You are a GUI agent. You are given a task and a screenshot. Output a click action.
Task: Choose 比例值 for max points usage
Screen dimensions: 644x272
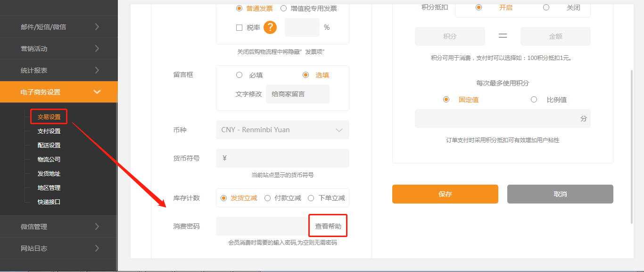[x=534, y=100]
